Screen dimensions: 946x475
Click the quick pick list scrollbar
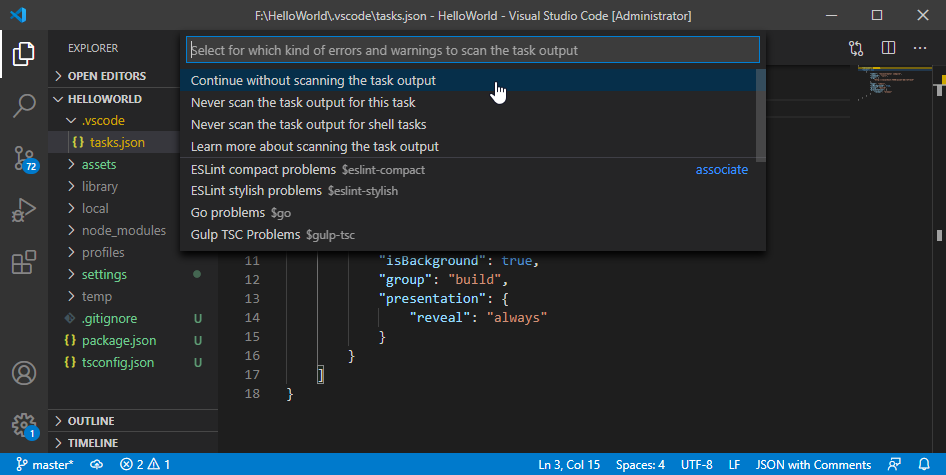(760, 115)
